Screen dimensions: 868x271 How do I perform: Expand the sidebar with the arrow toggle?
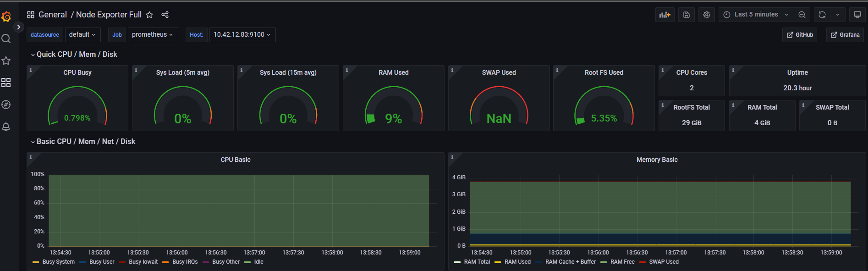point(18,27)
